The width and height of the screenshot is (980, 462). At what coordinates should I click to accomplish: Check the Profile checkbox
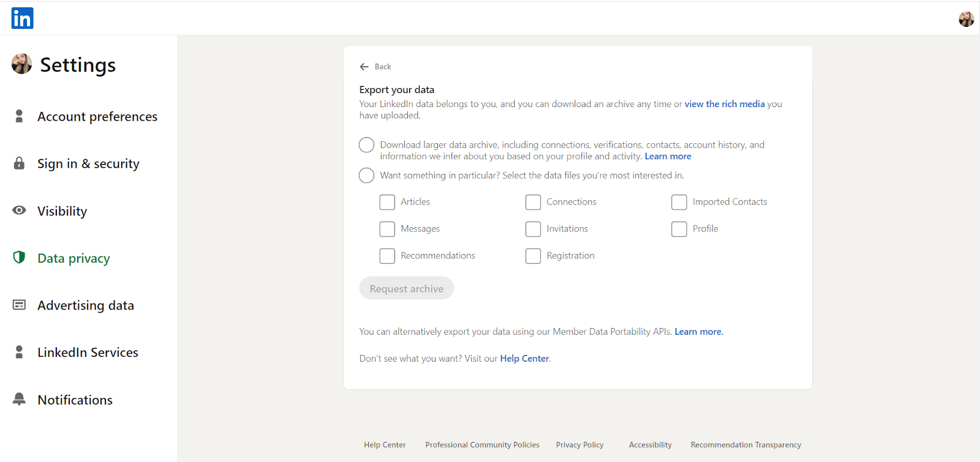click(679, 229)
